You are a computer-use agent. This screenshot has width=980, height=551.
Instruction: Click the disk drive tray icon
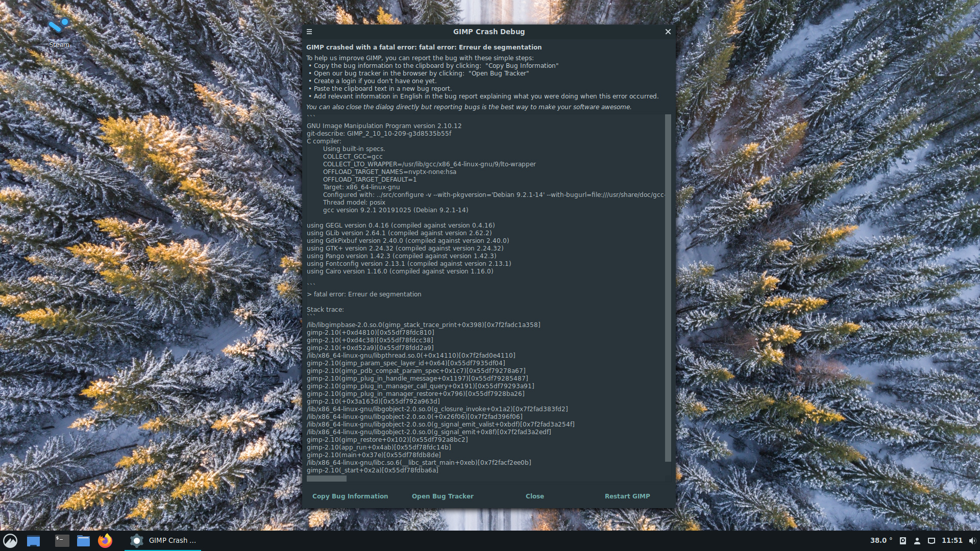pos(903,541)
